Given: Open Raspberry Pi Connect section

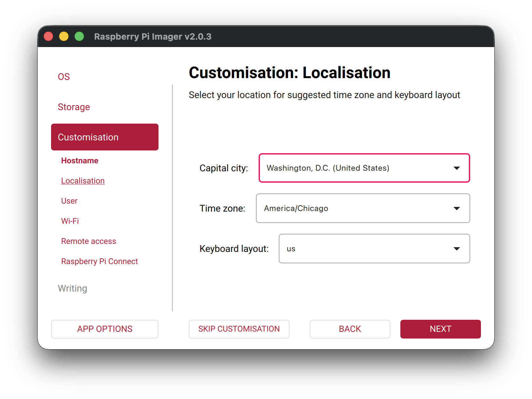Looking at the screenshot, I should pos(99,261).
